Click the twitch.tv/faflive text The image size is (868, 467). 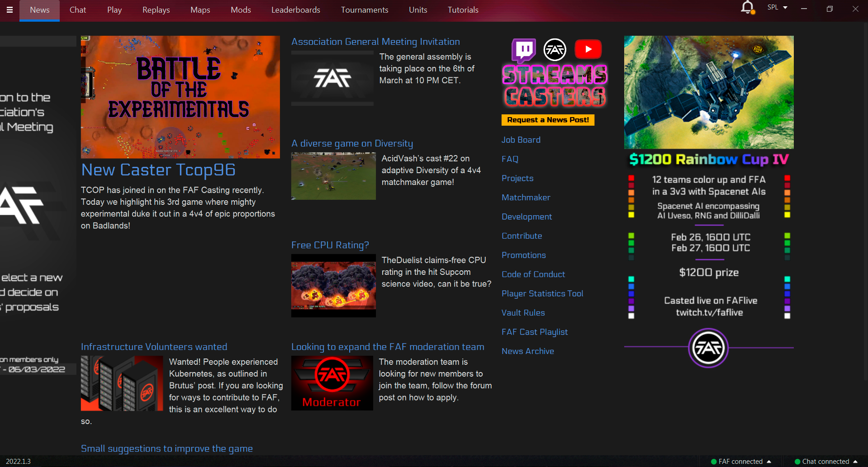[x=709, y=312]
